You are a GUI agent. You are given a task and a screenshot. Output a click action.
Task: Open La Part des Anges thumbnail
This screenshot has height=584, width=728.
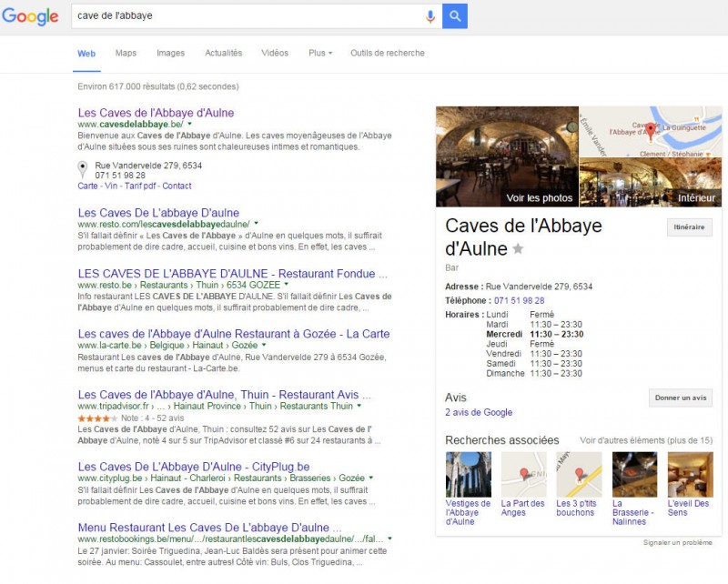tap(524, 475)
